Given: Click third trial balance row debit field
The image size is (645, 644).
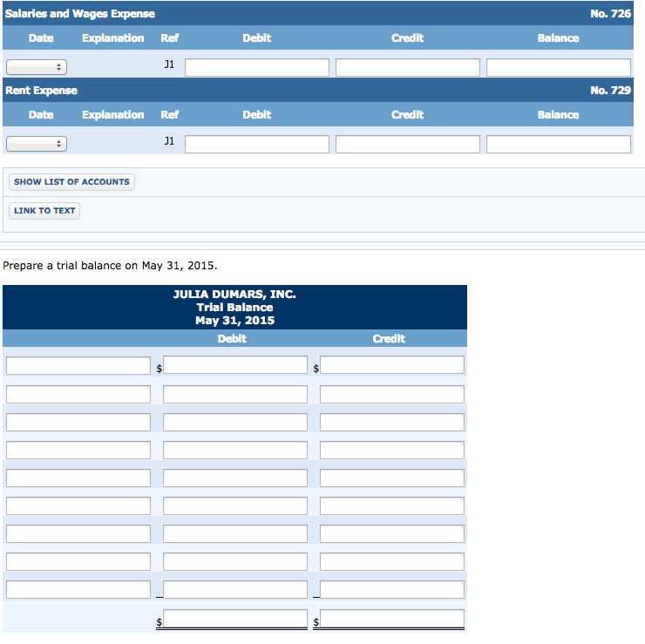Looking at the screenshot, I should [x=235, y=423].
